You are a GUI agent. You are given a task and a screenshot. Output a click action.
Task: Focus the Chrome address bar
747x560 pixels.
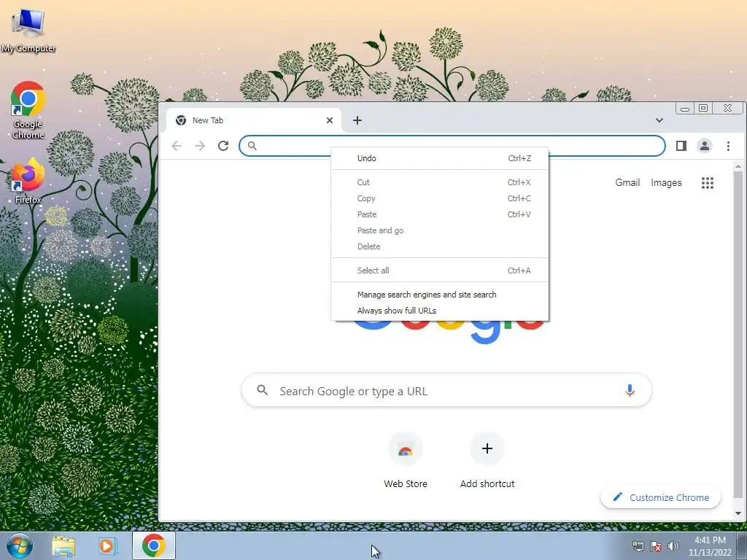(x=452, y=146)
